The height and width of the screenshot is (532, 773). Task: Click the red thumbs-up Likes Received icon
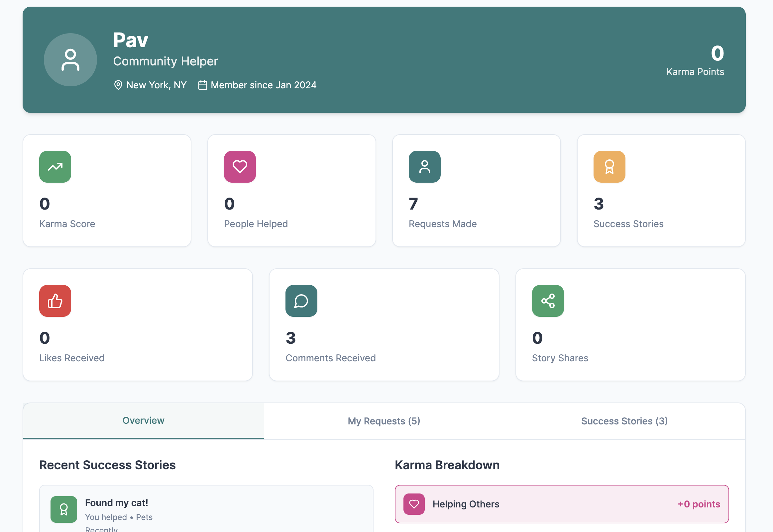pyautogui.click(x=55, y=301)
